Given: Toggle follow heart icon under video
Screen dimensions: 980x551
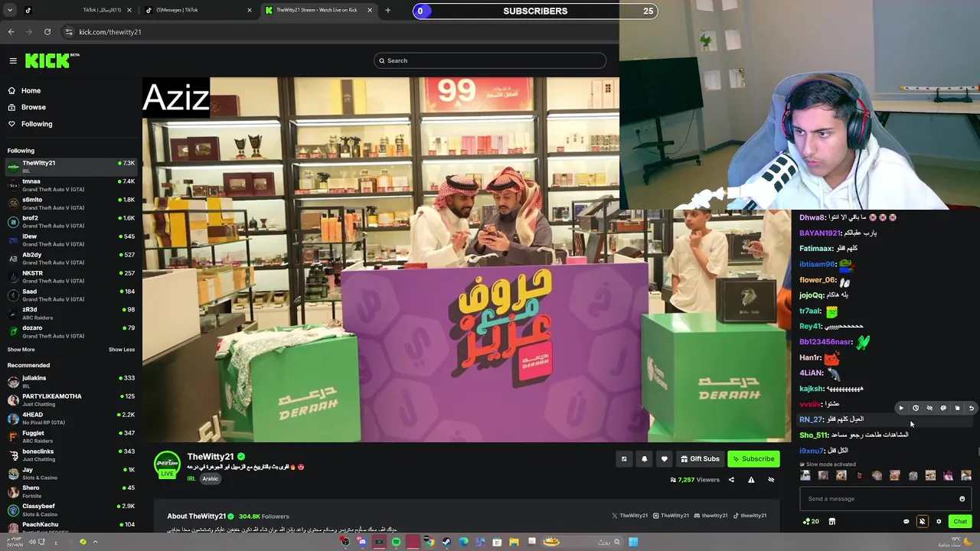Looking at the screenshot, I should coord(664,458).
